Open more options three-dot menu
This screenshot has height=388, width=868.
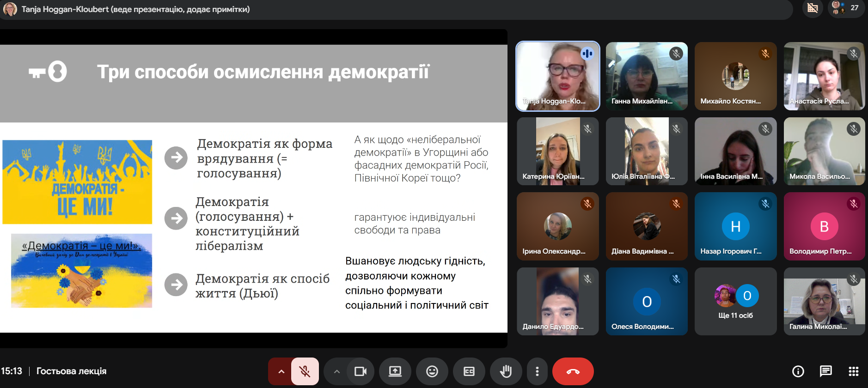537,371
